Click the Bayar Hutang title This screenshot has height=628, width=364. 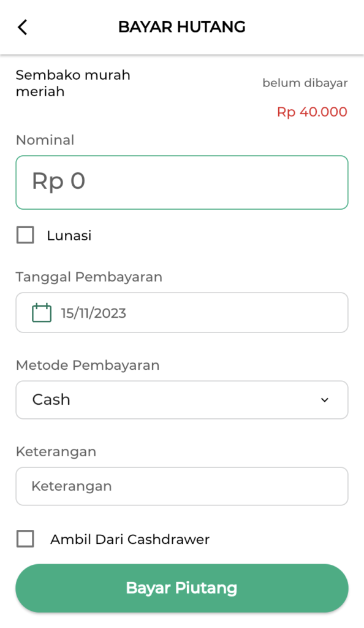pyautogui.click(x=182, y=27)
